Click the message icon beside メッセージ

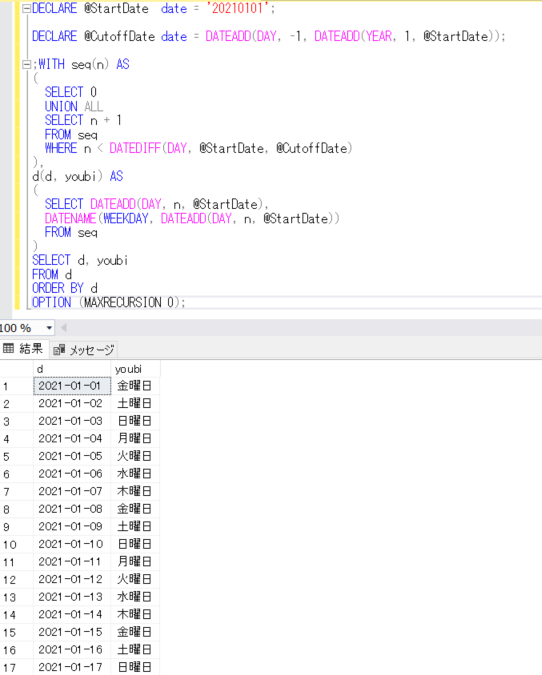click(x=59, y=350)
